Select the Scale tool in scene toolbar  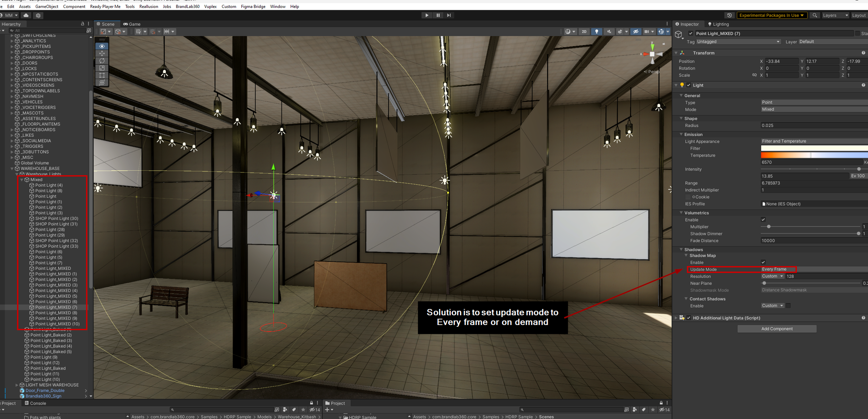(x=102, y=68)
